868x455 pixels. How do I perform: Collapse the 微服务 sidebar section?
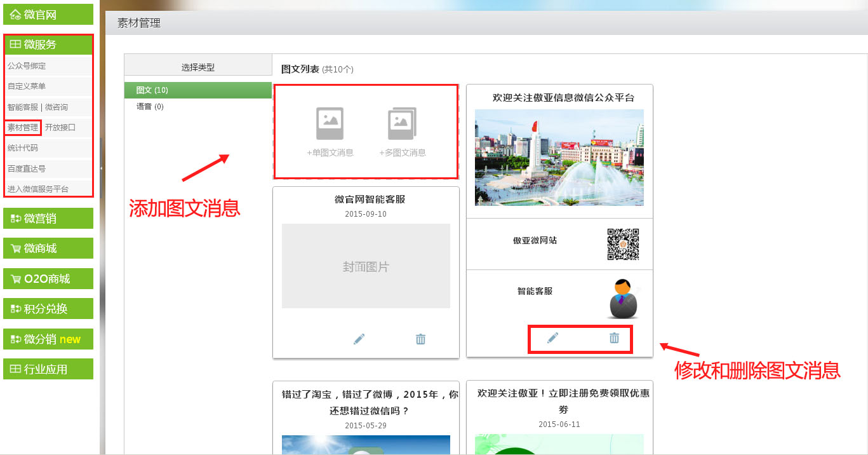pyautogui.click(x=48, y=44)
